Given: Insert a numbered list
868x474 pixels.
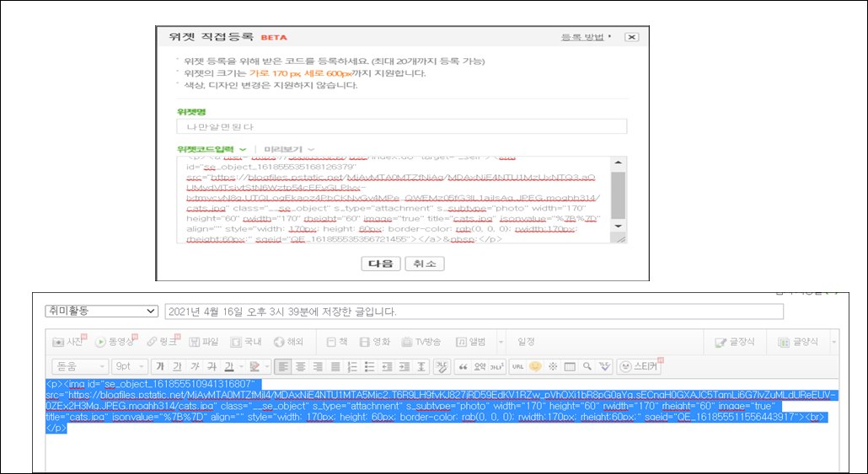Looking at the screenshot, I should [x=352, y=366].
